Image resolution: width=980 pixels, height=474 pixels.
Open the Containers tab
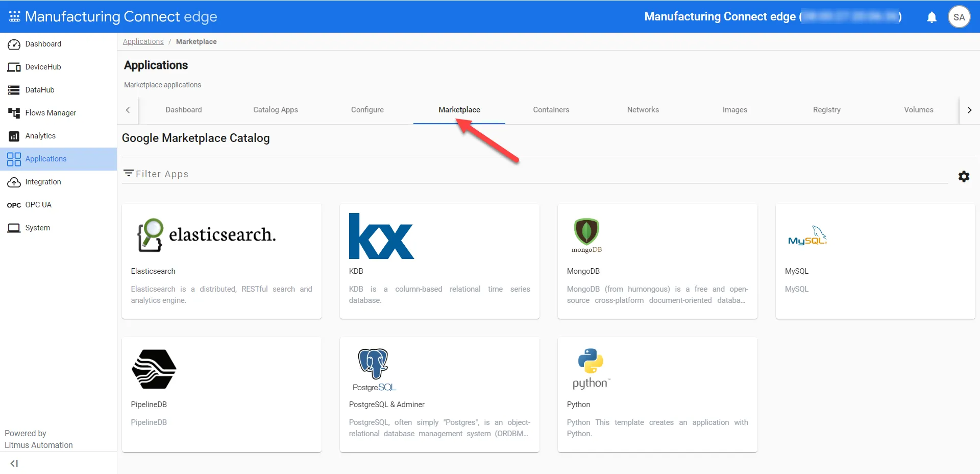click(x=551, y=110)
